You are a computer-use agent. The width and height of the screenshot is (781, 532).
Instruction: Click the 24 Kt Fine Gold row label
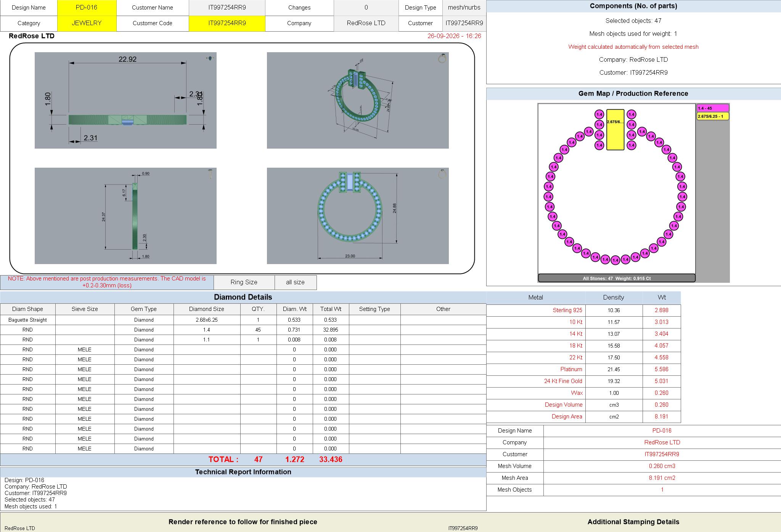(563, 381)
